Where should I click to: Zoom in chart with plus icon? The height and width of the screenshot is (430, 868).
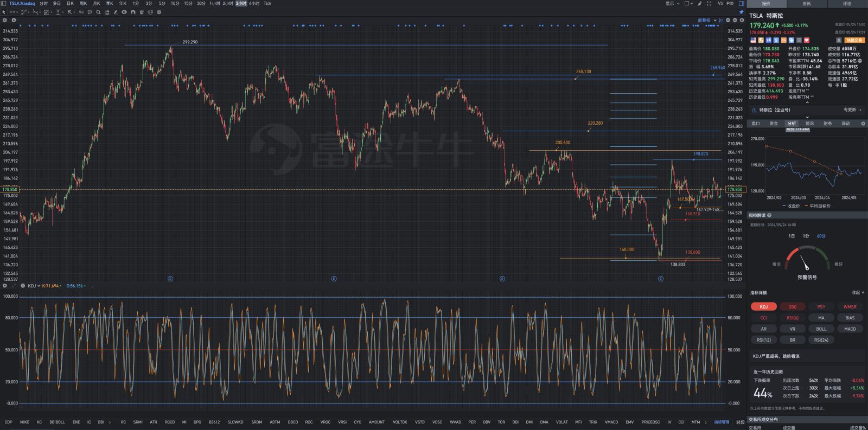pos(742,20)
